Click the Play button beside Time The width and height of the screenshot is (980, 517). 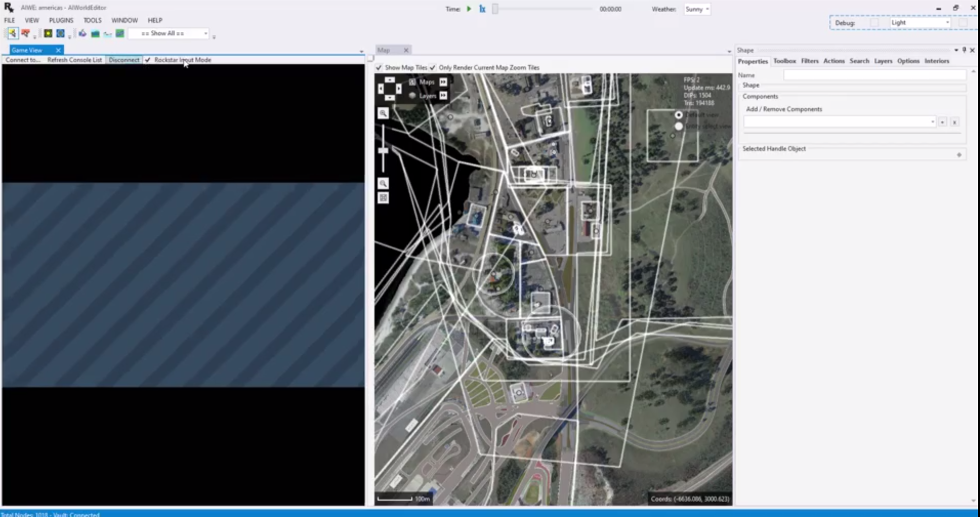coord(469,9)
